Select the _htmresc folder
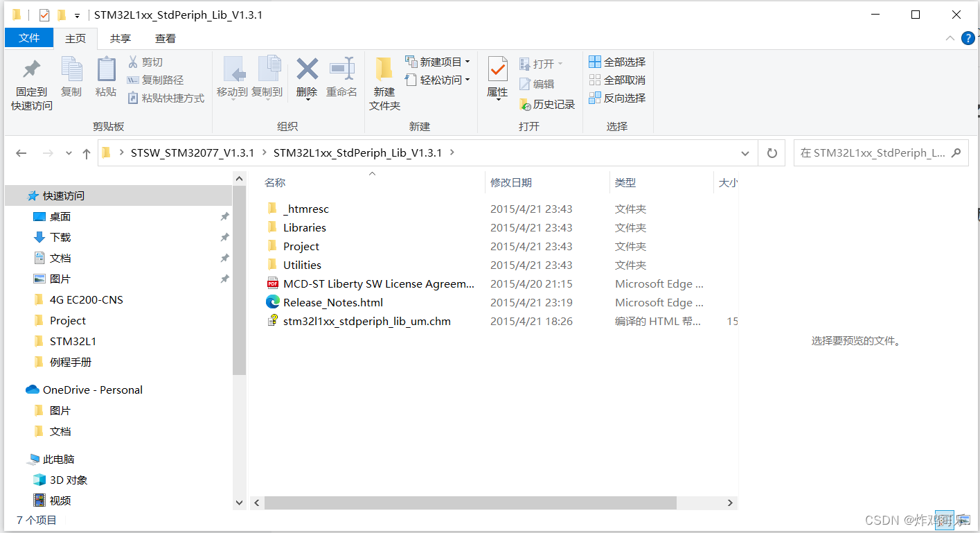The image size is (980, 533). (x=305, y=209)
